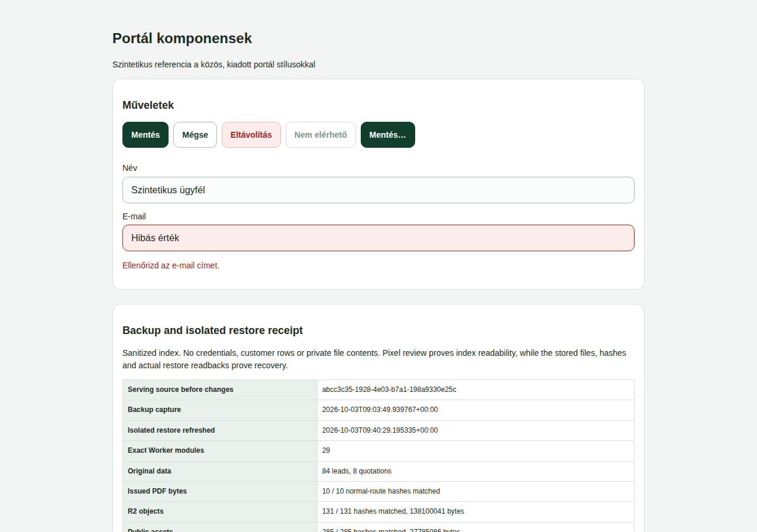Screen dimensions: 757x532
Task: Click the error text Ellenőrizd az e-mail címet.
Action: coord(171,265)
